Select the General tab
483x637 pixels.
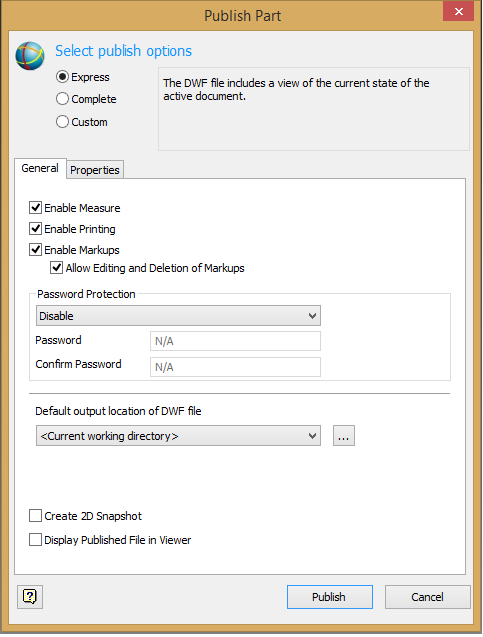click(40, 168)
